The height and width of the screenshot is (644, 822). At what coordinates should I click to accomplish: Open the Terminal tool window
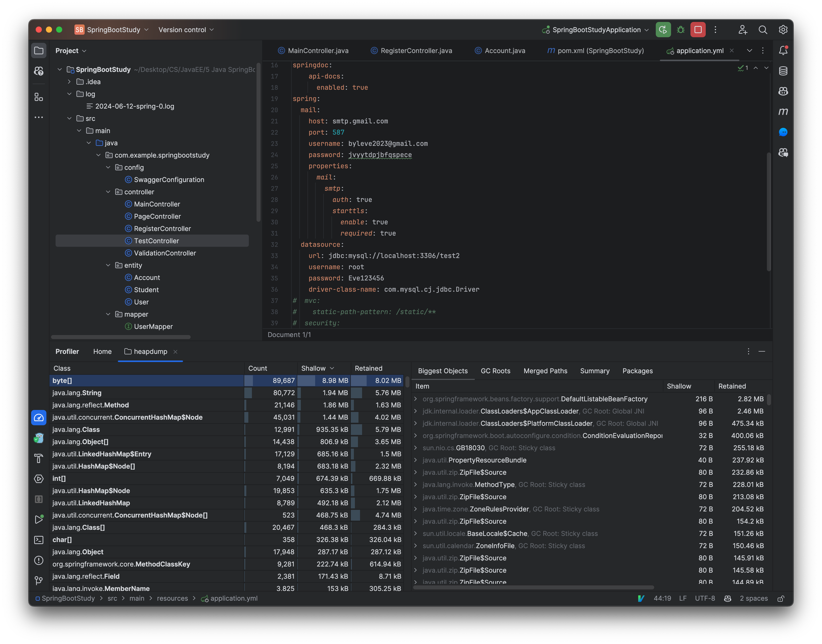click(39, 540)
